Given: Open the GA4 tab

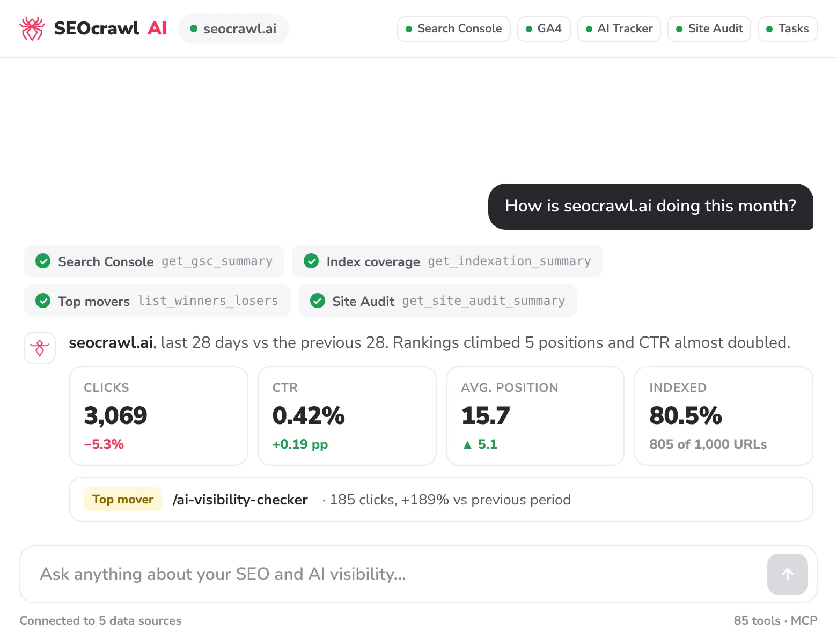Looking at the screenshot, I should click(x=544, y=28).
